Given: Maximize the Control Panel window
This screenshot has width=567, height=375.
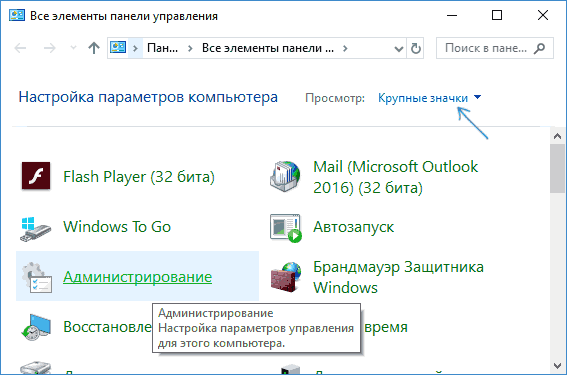Looking at the screenshot, I should click(x=497, y=15).
